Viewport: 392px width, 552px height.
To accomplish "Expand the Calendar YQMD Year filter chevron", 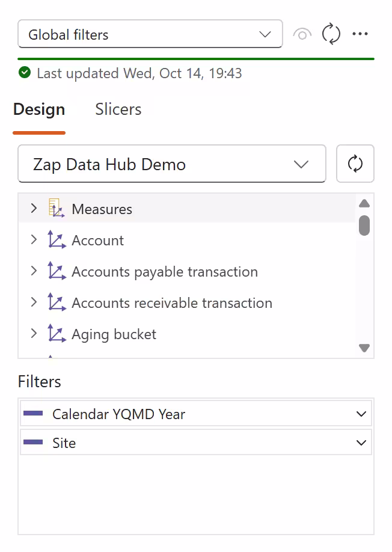I will coord(361,414).
